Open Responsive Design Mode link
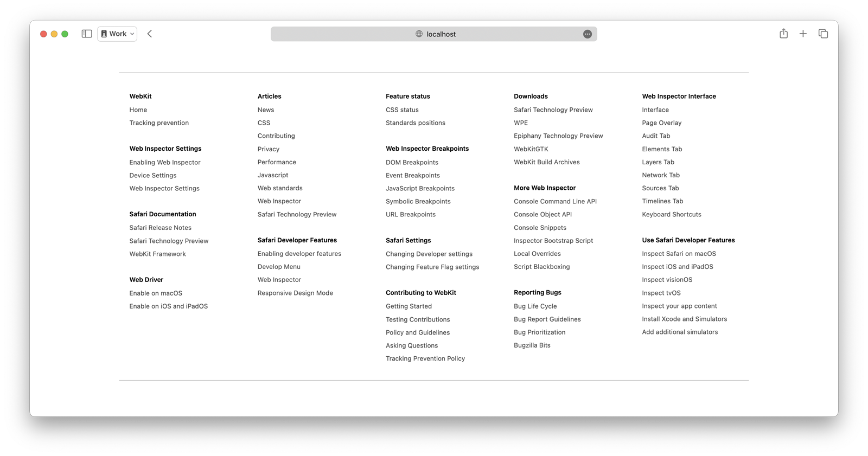This screenshot has height=456, width=868. coord(295,293)
